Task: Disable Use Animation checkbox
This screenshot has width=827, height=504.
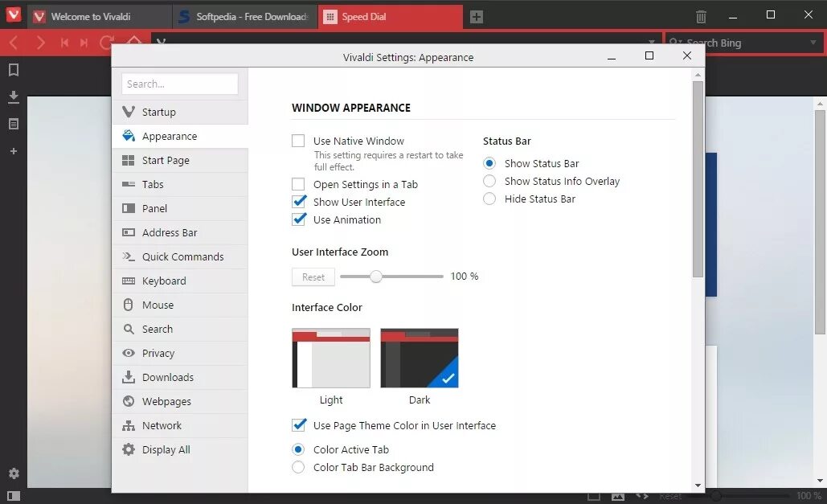Action: 298,219
